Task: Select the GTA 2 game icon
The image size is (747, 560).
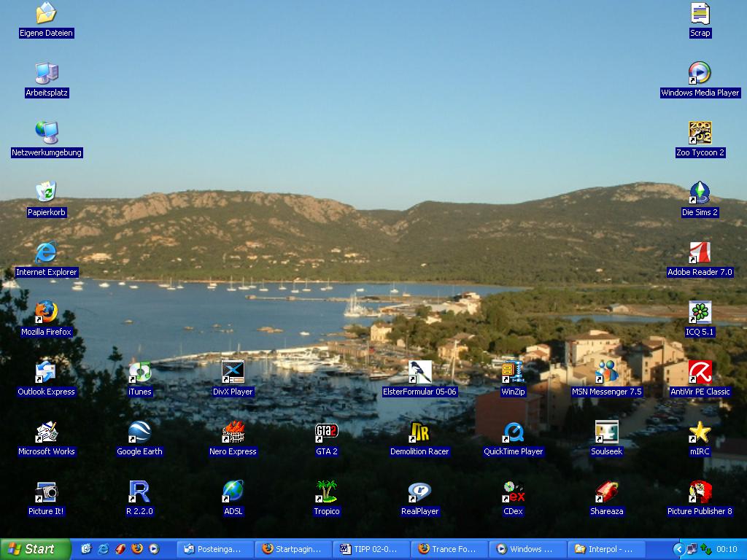Action: 326,432
